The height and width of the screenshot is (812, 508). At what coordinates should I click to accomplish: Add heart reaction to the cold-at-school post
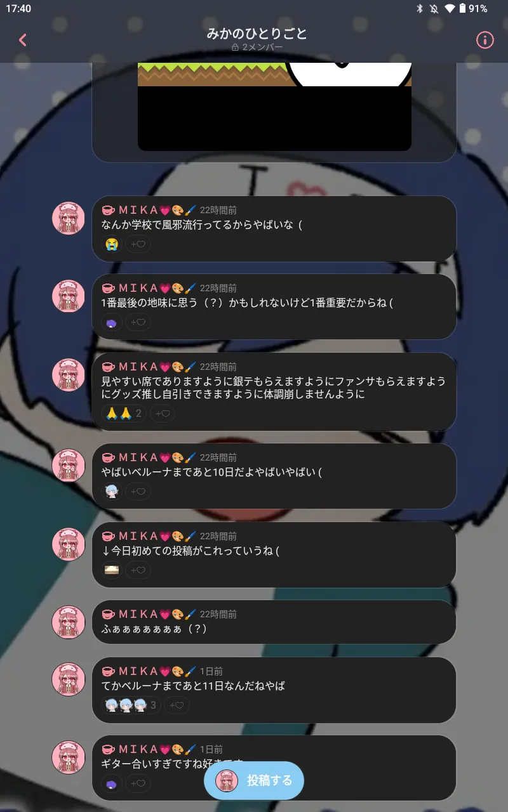point(138,244)
